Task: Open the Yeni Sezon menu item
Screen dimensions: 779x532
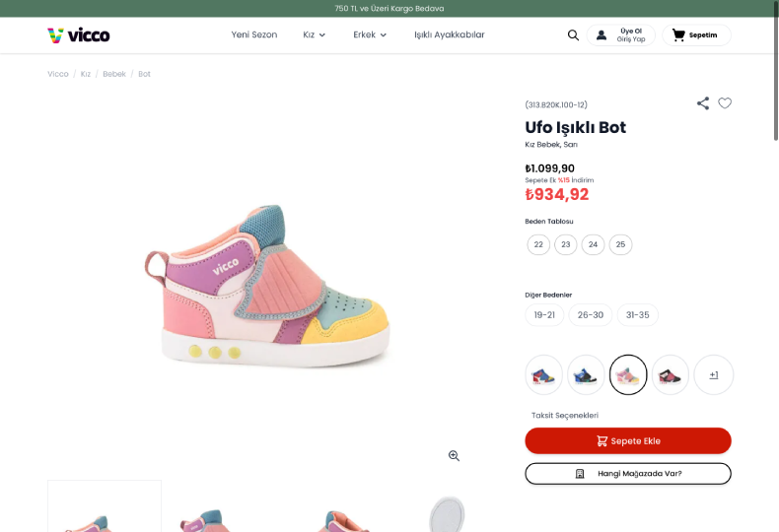Action: tap(254, 35)
